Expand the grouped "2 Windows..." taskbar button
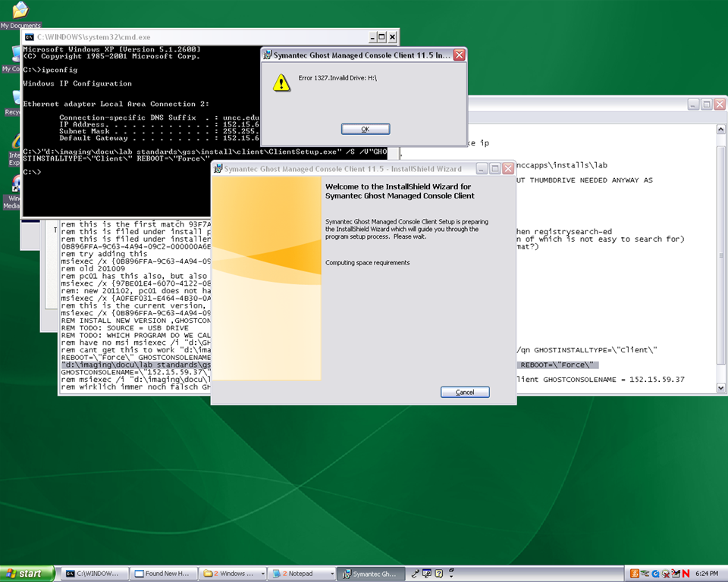The image size is (728, 582). 235,574
